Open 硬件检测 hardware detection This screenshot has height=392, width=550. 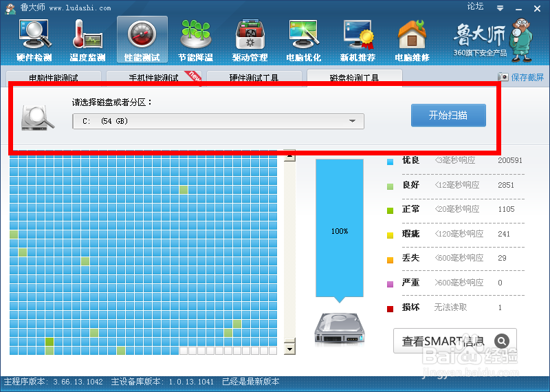click(34, 40)
